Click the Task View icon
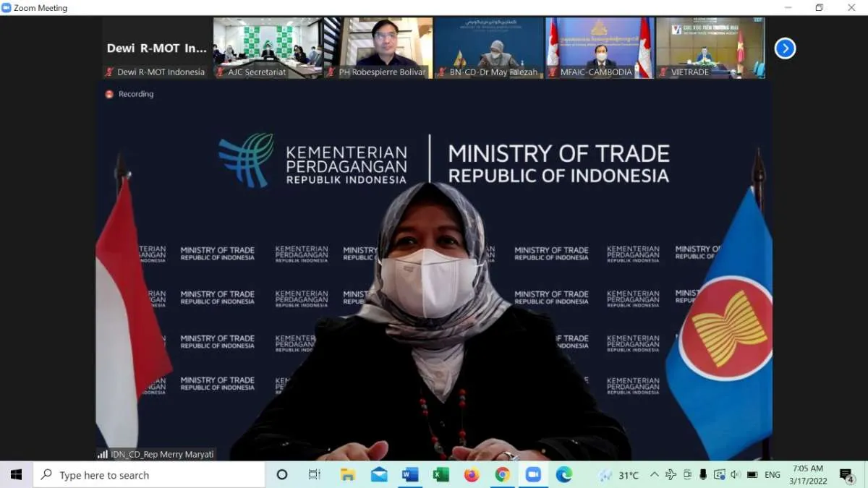Image resolution: width=868 pixels, height=488 pixels. tap(314, 475)
